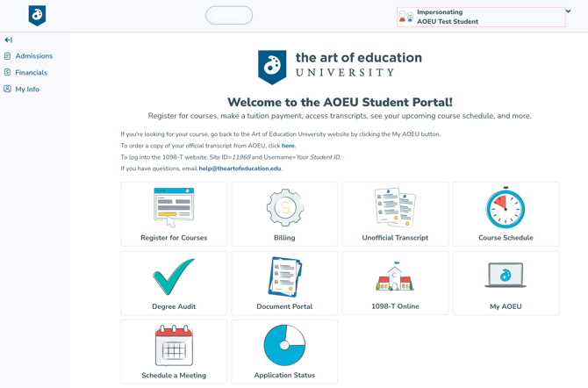Click the empty rounded search field
Image resolution: width=588 pixels, height=388 pixels.
coord(229,15)
